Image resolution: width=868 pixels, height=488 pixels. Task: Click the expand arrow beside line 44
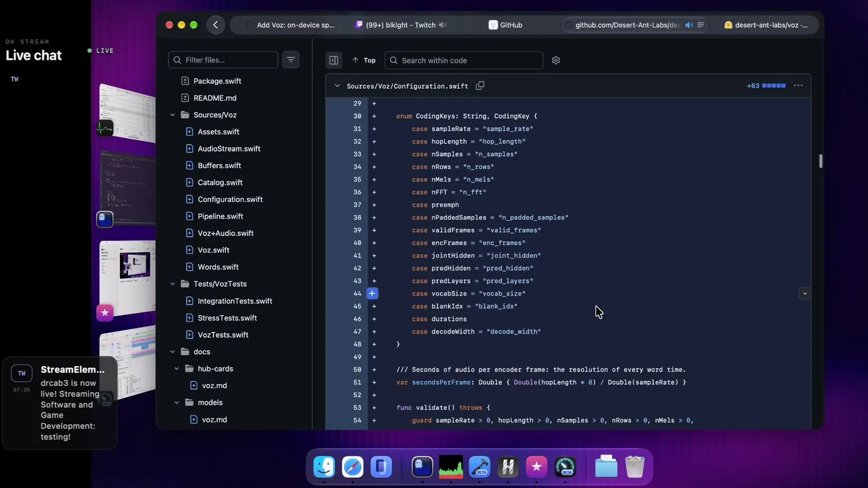[x=805, y=293]
